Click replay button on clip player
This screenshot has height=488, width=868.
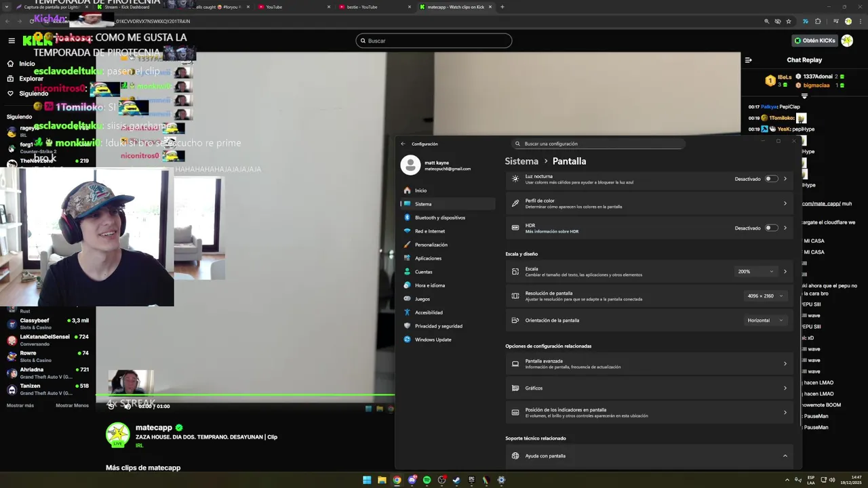tap(112, 406)
